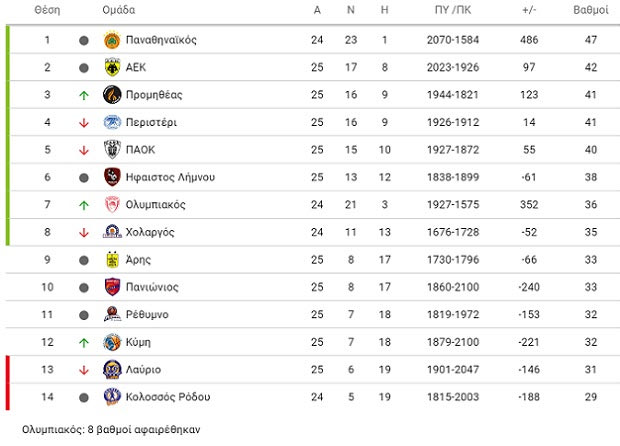The height and width of the screenshot is (446, 620).
Task: Click the Προμηθέας team logo
Action: 112,95
